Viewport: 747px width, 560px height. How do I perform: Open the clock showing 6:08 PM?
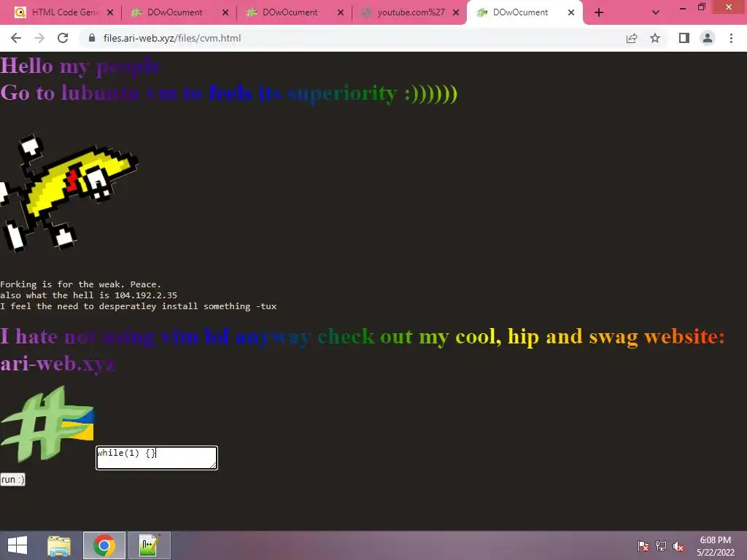click(715, 546)
